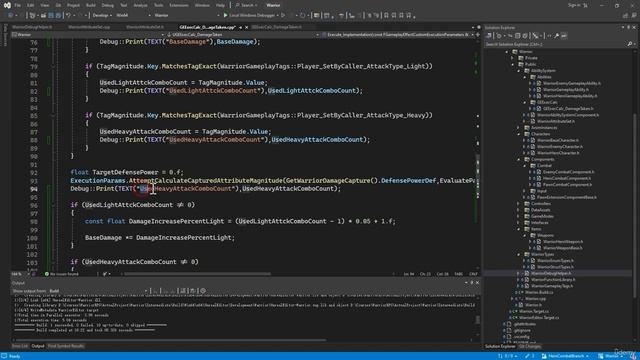Open the UGEExecCalc_DamageTaken class navigation dropdown

[242, 35]
